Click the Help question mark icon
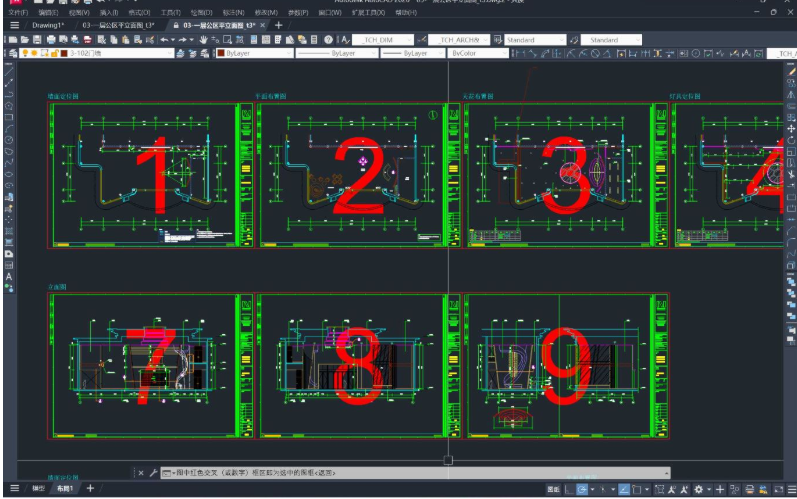The width and height of the screenshot is (797, 499). click(x=328, y=40)
